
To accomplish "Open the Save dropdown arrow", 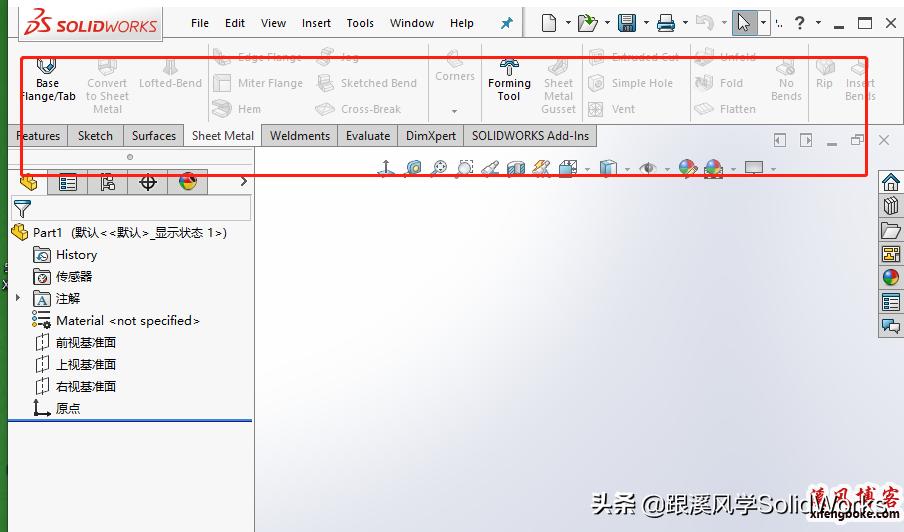I will pyautogui.click(x=646, y=23).
